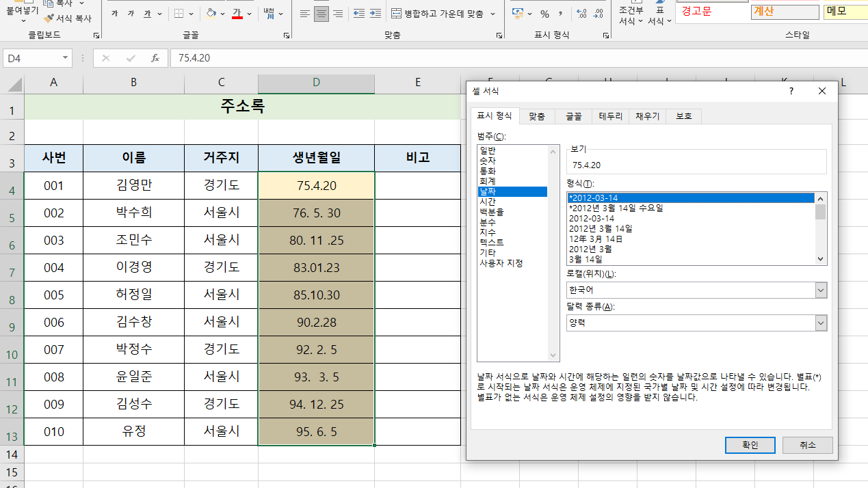Open the Name Box dropdown arrow
Image resolution: width=868 pixels, height=488 pixels.
66,59
